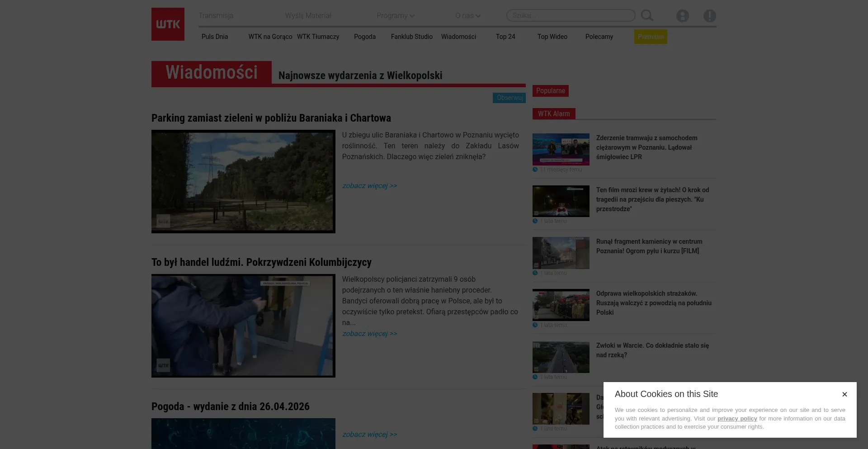Screen dimensions: 868x449
Task: Click the Szukaj search field
Action: [x=571, y=15]
